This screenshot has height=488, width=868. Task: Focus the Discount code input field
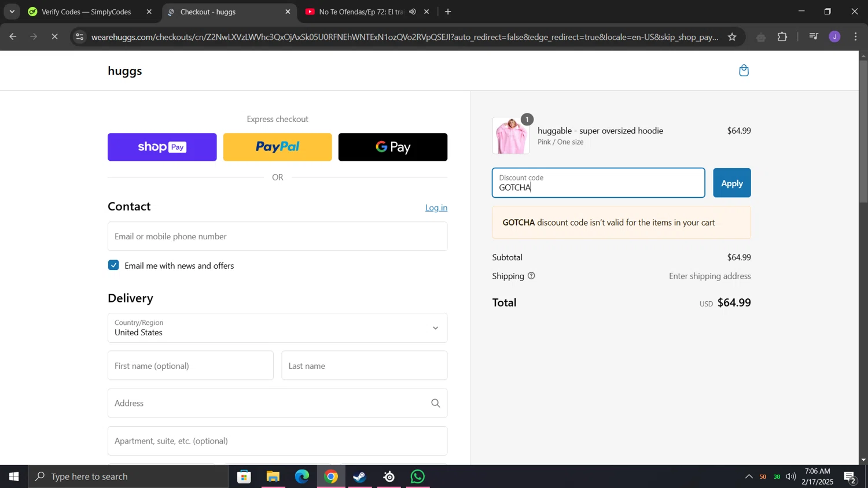(598, 183)
